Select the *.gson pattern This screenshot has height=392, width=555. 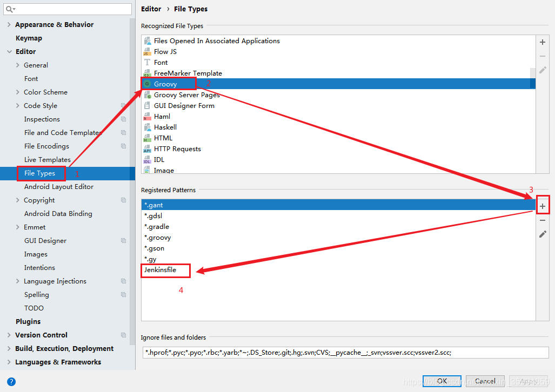338,248
